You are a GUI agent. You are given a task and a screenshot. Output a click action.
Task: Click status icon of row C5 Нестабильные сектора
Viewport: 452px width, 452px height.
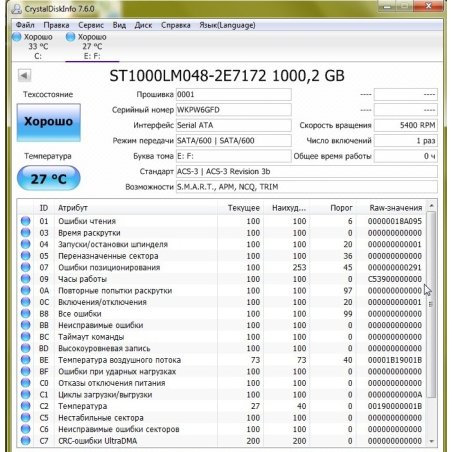tap(26, 418)
